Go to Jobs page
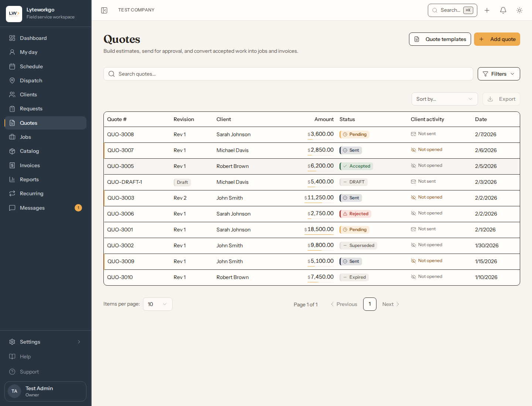532x406 pixels. point(45,137)
